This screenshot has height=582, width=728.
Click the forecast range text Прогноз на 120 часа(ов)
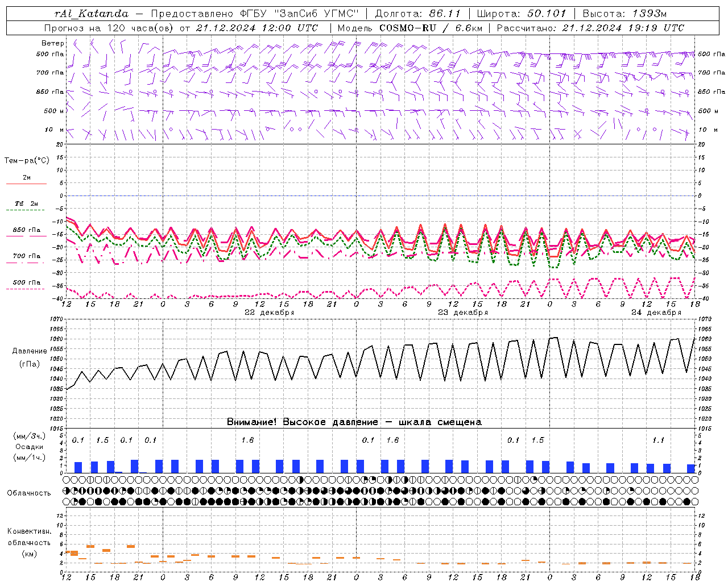click(x=110, y=28)
